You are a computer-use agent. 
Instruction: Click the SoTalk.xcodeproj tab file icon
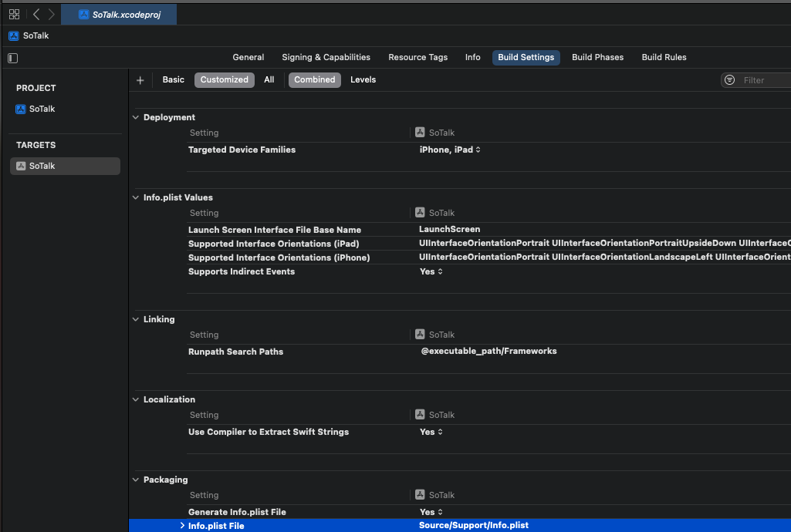point(84,15)
